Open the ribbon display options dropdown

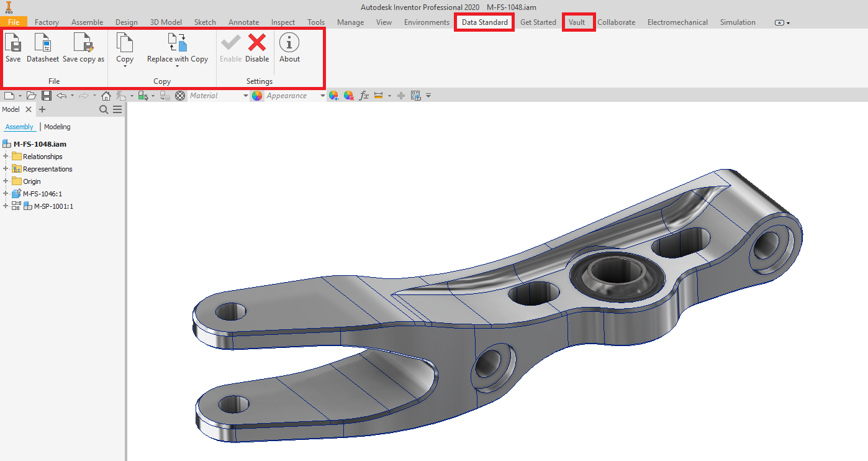tap(782, 23)
